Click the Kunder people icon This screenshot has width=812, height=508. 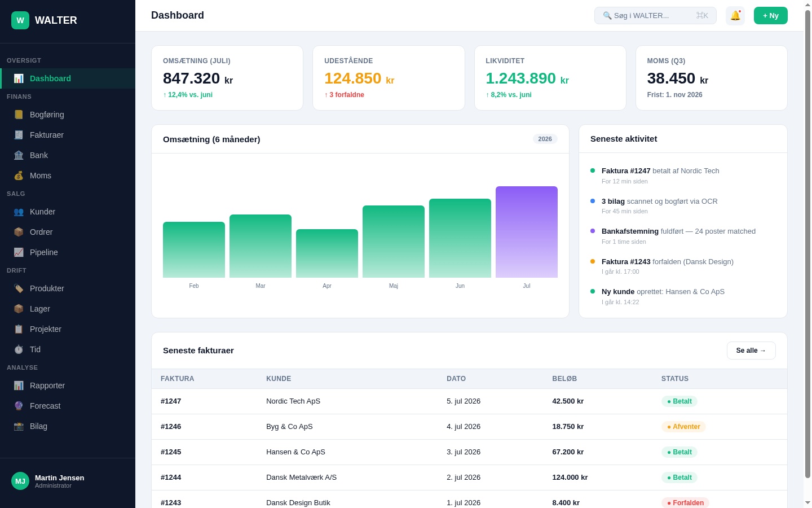19,212
